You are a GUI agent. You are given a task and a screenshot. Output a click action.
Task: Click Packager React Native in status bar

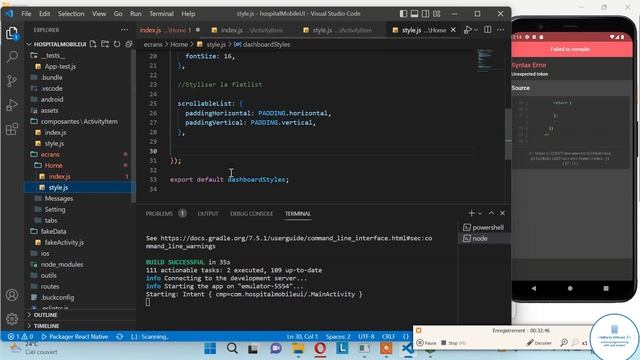(75, 337)
